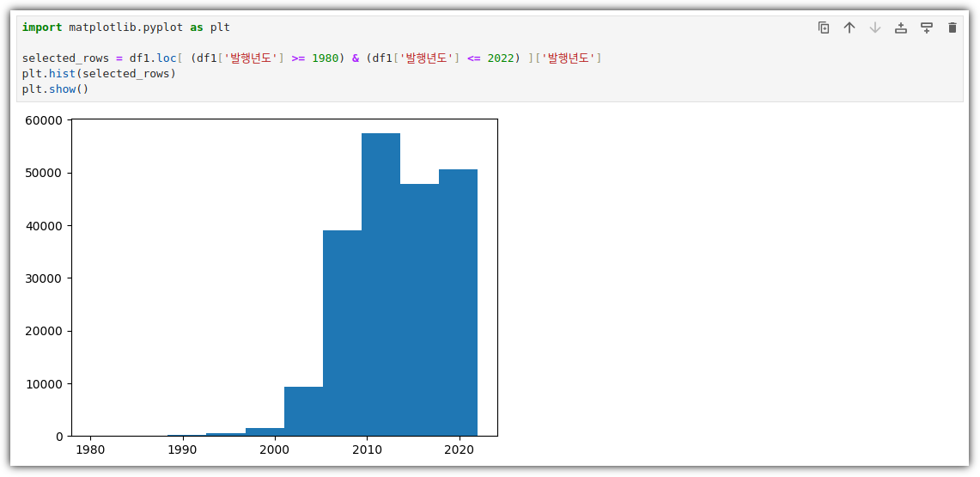The height and width of the screenshot is (477, 980).
Task: Click the 2000 x-axis label
Action: [x=275, y=449]
